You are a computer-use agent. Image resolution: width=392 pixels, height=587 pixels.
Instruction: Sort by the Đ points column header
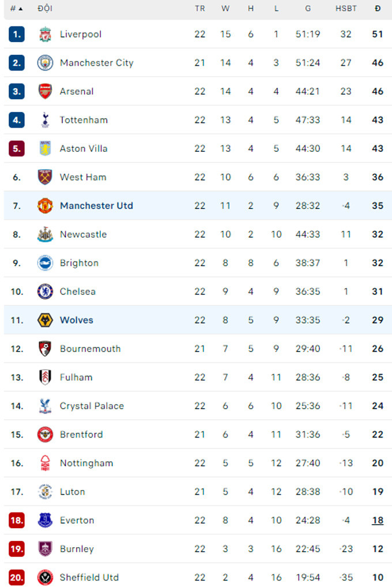point(378,9)
